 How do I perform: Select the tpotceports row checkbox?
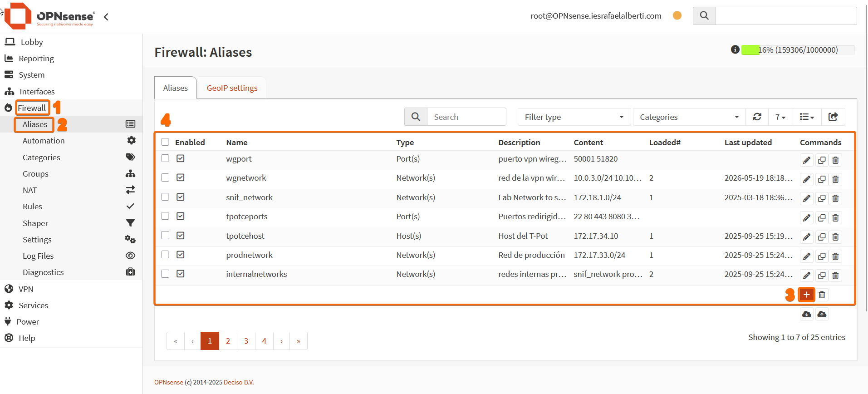point(165,216)
